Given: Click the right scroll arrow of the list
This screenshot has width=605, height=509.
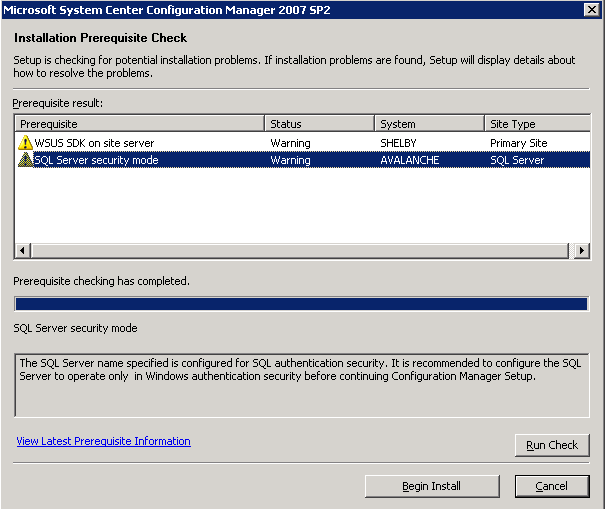Looking at the screenshot, I should tap(582, 250).
